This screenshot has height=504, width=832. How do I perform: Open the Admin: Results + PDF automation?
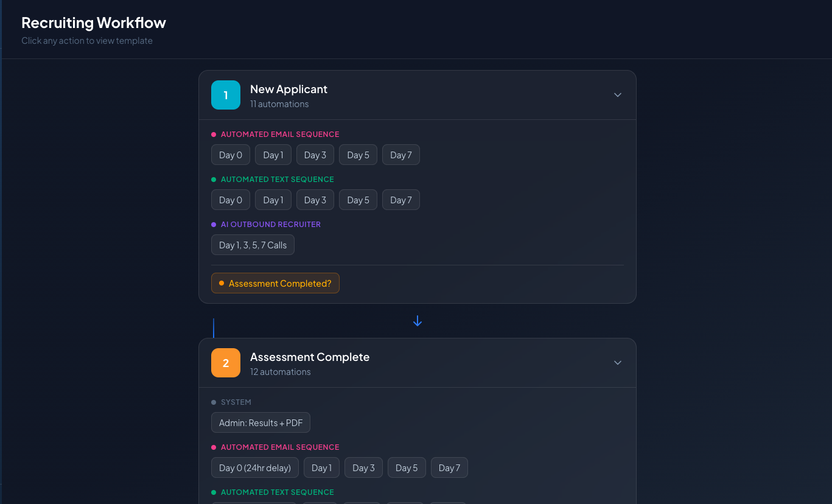tap(260, 422)
